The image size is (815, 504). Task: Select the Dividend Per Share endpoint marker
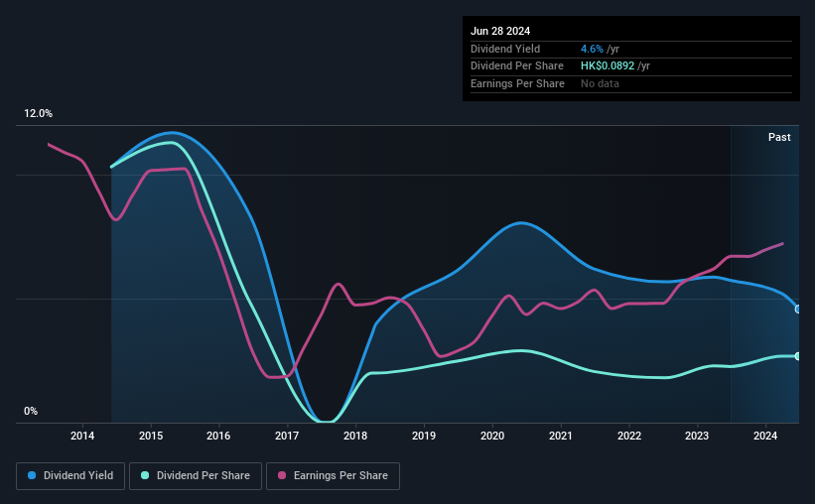798,356
